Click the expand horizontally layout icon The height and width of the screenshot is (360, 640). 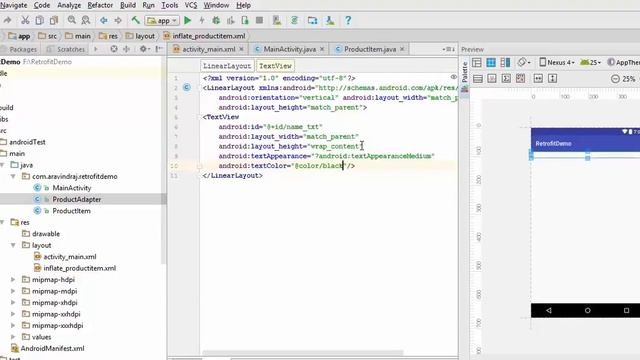click(x=538, y=78)
